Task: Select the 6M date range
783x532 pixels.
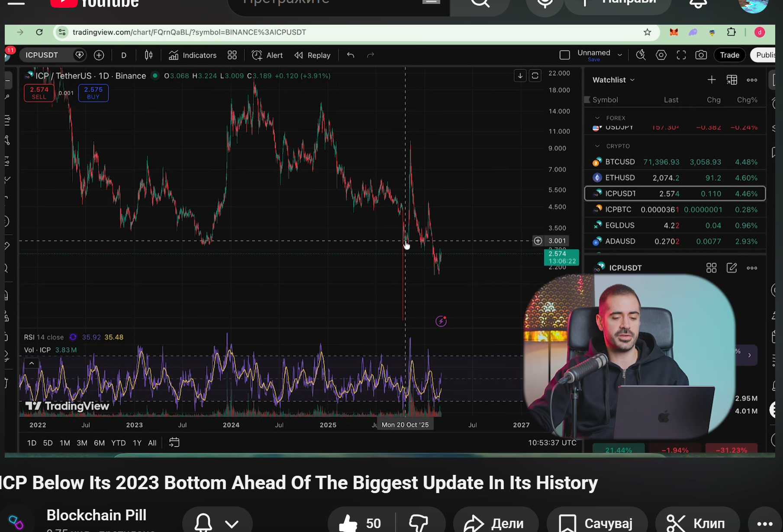Action: [x=99, y=443]
